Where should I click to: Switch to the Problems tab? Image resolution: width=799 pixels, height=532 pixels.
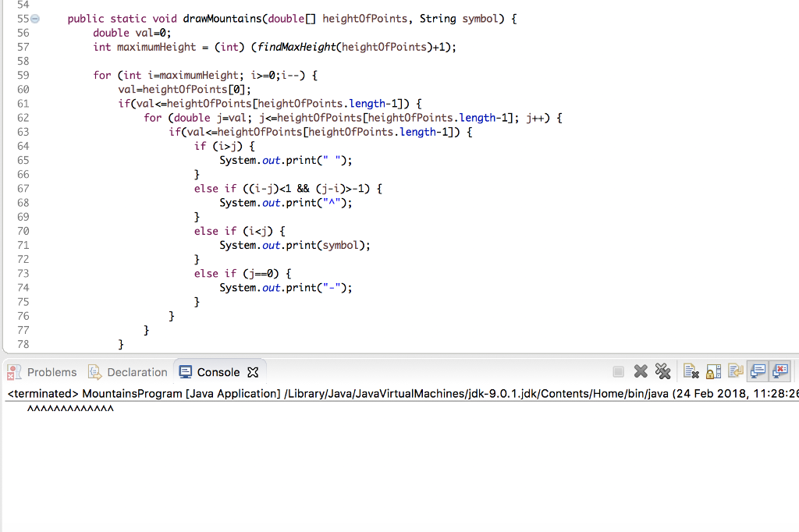[51, 372]
